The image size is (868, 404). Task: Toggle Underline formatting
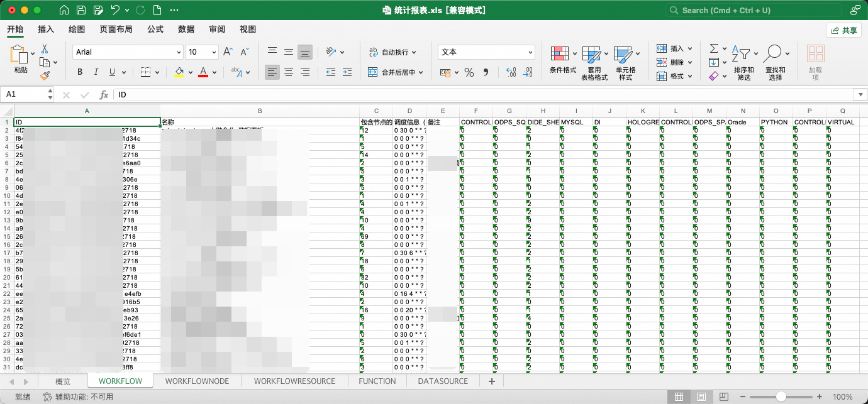tap(113, 72)
